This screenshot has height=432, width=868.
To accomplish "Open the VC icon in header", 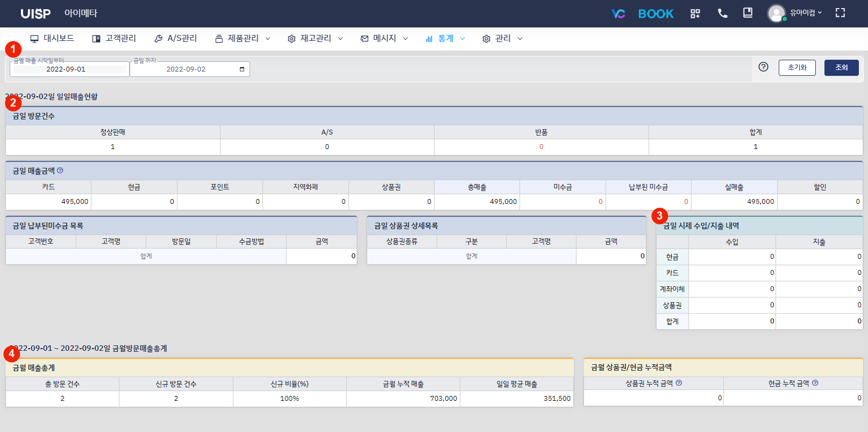I will click(618, 13).
